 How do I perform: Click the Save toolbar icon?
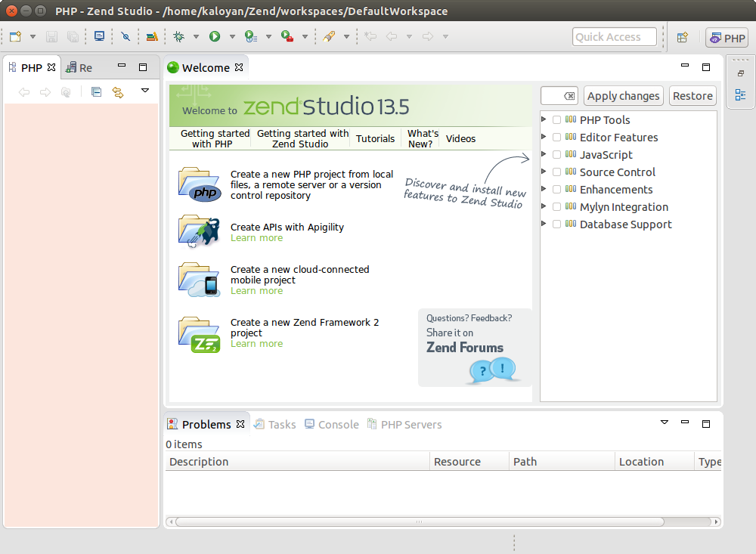click(x=51, y=36)
